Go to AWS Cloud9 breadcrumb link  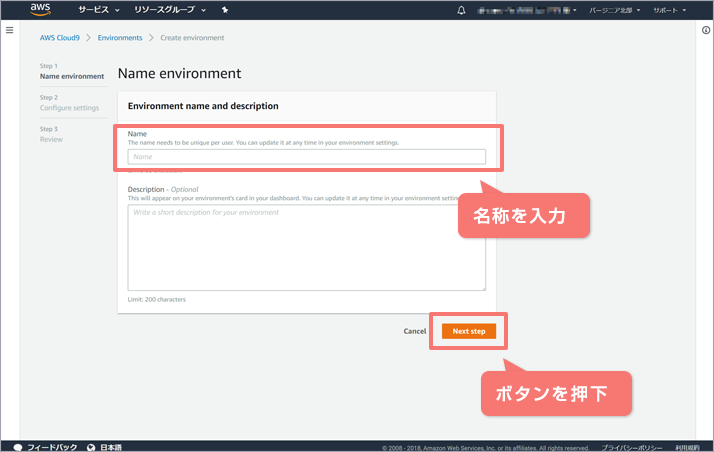click(x=61, y=38)
